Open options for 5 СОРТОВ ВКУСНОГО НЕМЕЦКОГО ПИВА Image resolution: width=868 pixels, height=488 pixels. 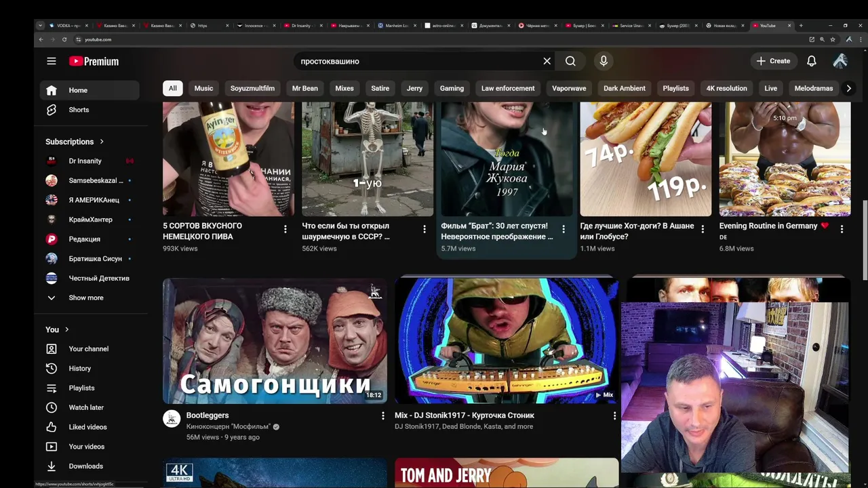click(x=285, y=229)
